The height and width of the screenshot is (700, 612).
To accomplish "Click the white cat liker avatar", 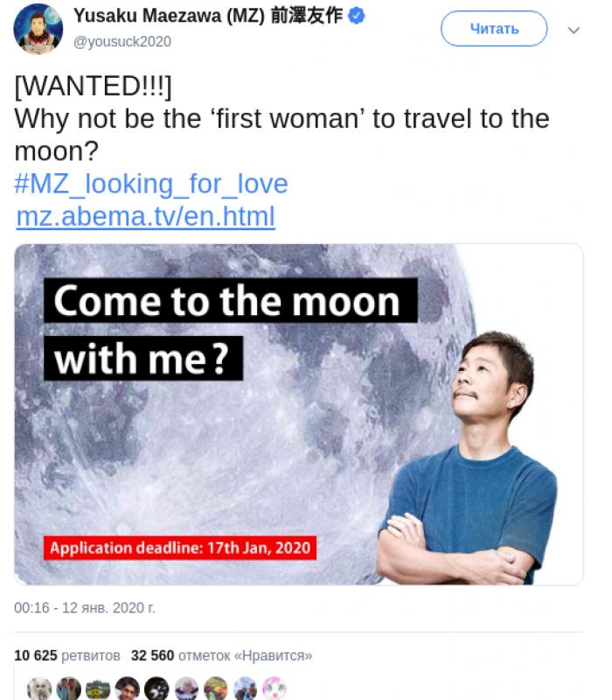I will (39, 689).
